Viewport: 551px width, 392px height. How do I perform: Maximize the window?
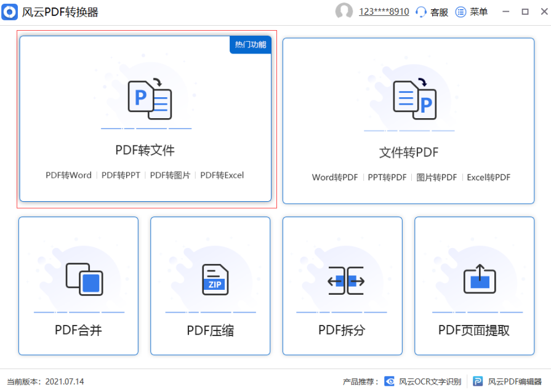525,12
